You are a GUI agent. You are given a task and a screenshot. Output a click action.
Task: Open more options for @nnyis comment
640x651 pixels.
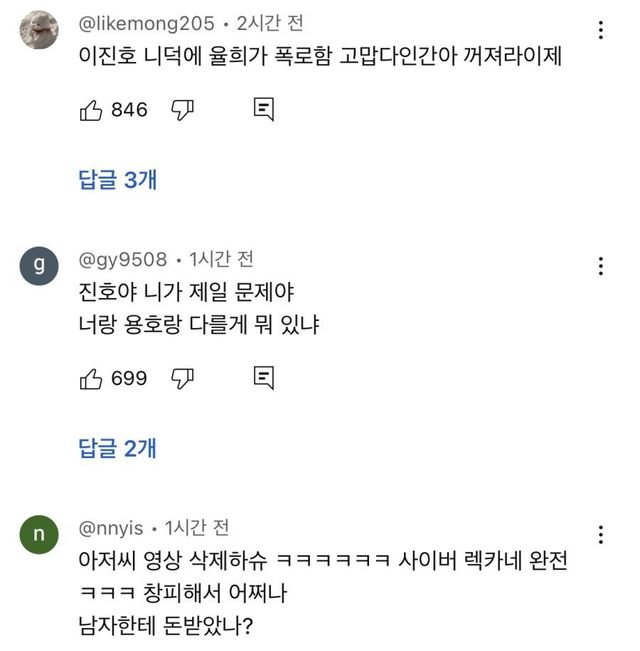[600, 534]
